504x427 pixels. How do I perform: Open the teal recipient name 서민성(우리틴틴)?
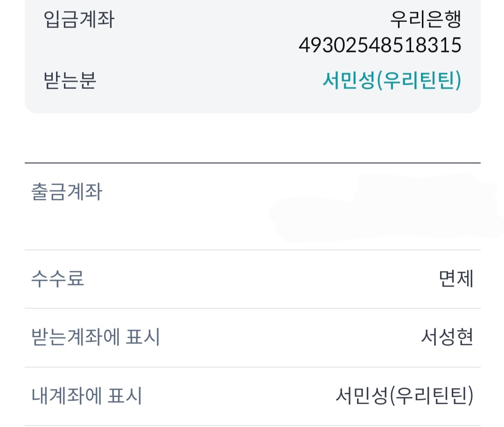click(x=392, y=80)
